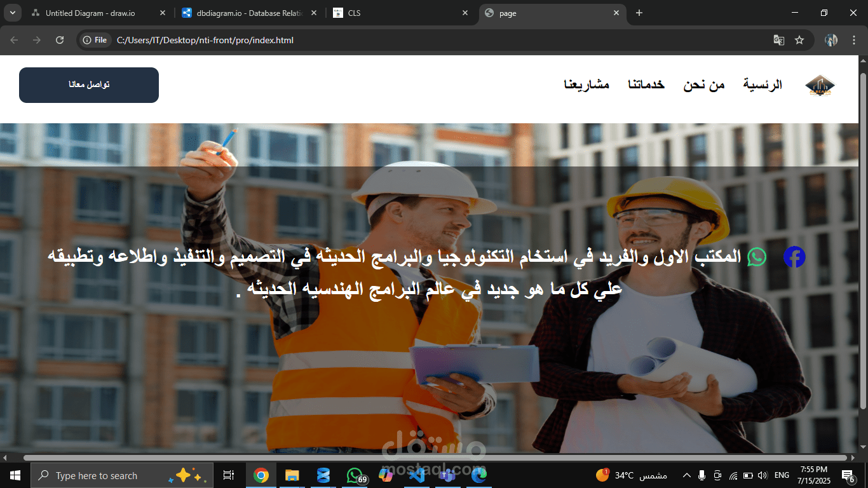Open the Chrome three-dot menu
Screen dimensions: 868x488
854,40
